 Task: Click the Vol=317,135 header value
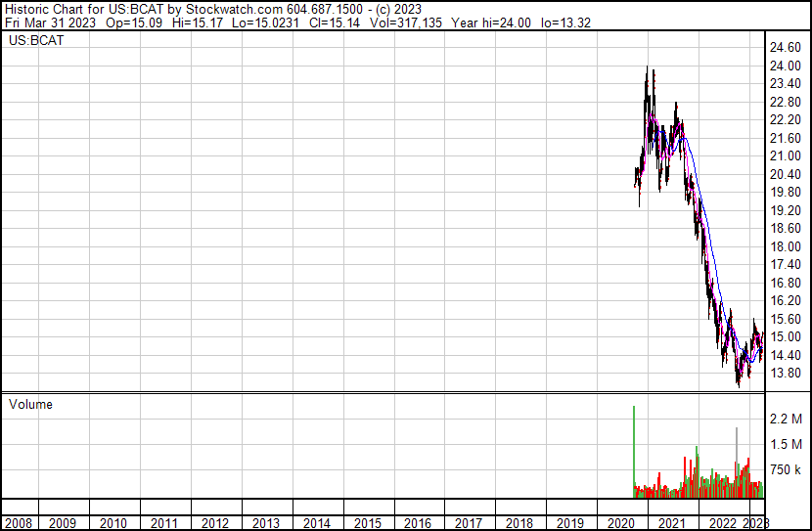[403, 22]
